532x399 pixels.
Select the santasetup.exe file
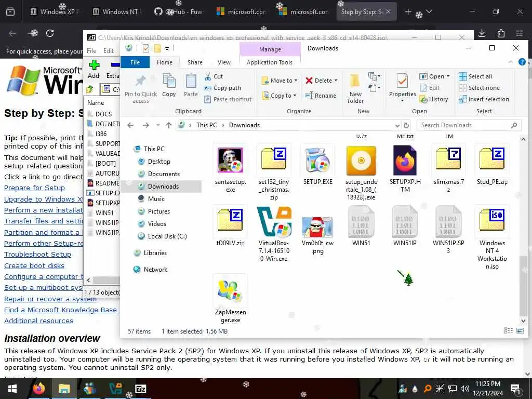(x=230, y=169)
